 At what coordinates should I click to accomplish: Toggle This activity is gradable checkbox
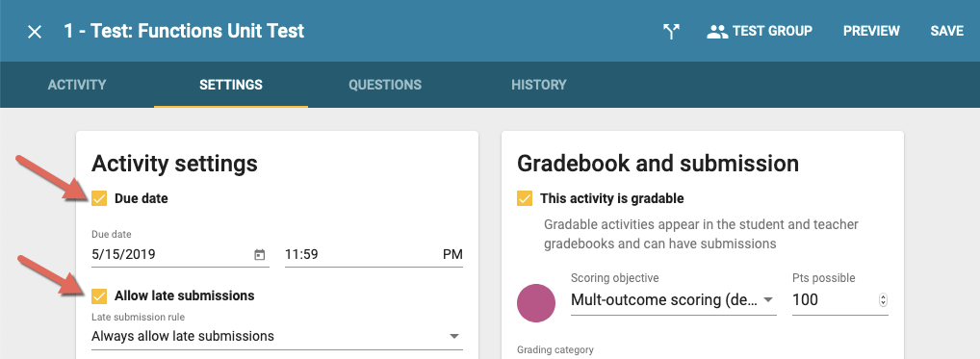[525, 198]
